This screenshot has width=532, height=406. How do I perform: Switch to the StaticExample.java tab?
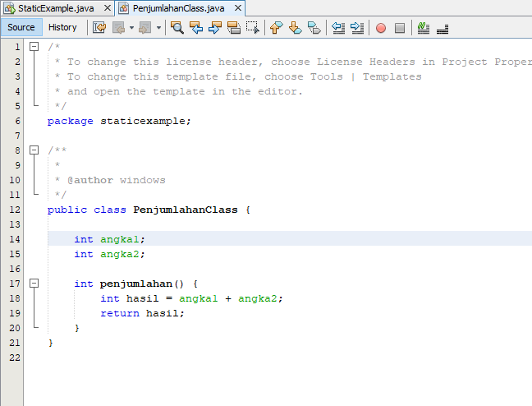(56, 8)
